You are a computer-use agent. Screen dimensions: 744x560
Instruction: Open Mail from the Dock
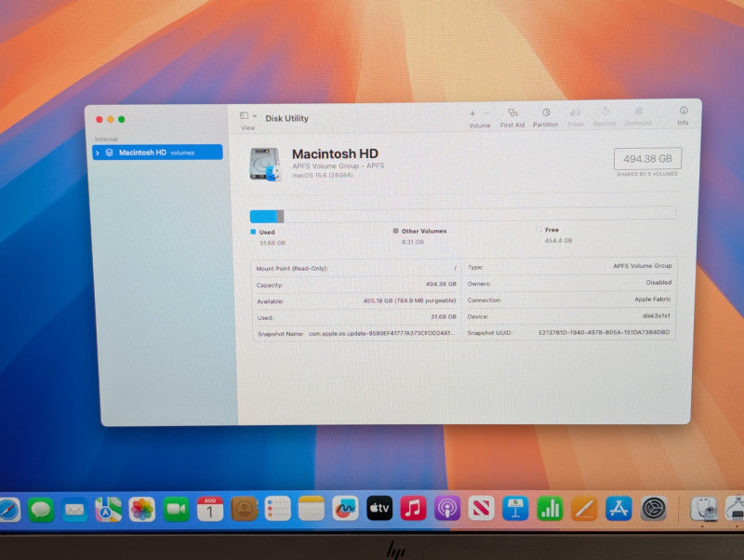coord(74,510)
